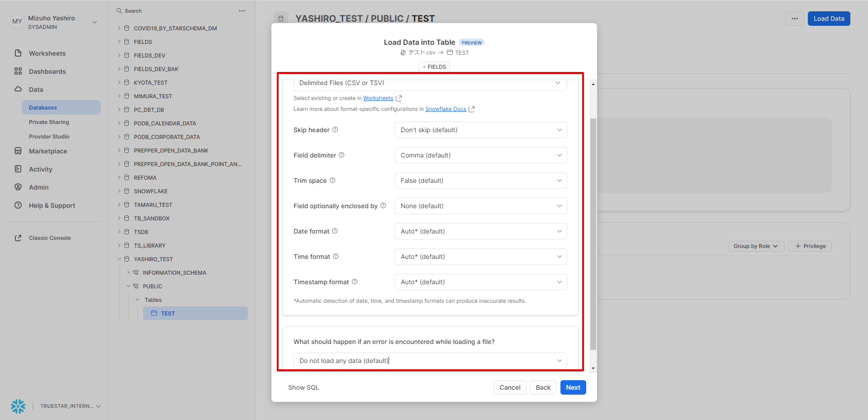Open the Snowflake Docs link
The image size is (868, 420).
tap(446, 109)
